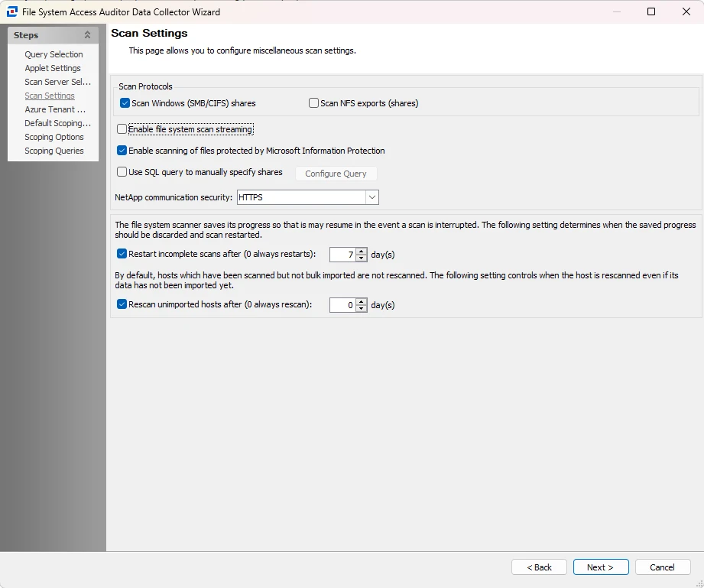Viewport: 704px width, 588px height.
Task: Toggle Restart incomplete scans checkbox
Action: tap(122, 254)
